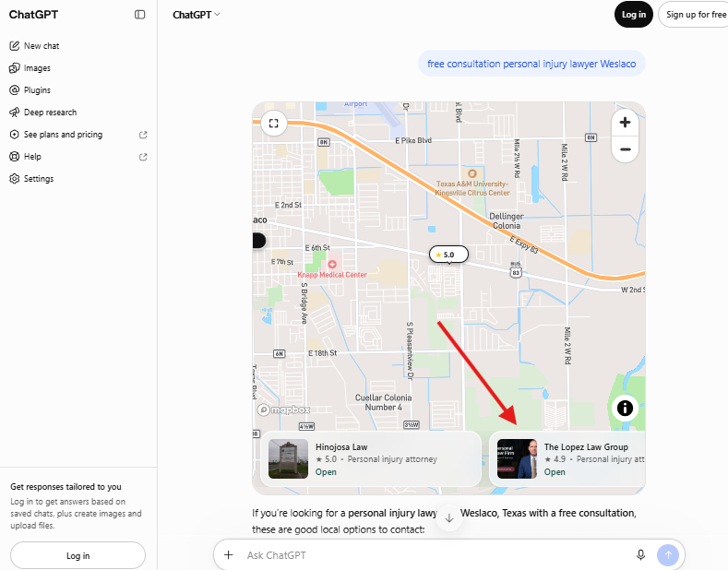Image resolution: width=728 pixels, height=570 pixels.
Task: Open the Hinojosa Law card
Action: 371,459
